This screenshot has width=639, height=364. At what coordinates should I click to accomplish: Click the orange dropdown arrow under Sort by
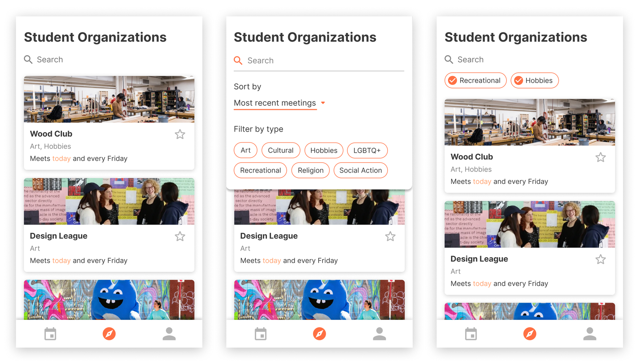[323, 103]
